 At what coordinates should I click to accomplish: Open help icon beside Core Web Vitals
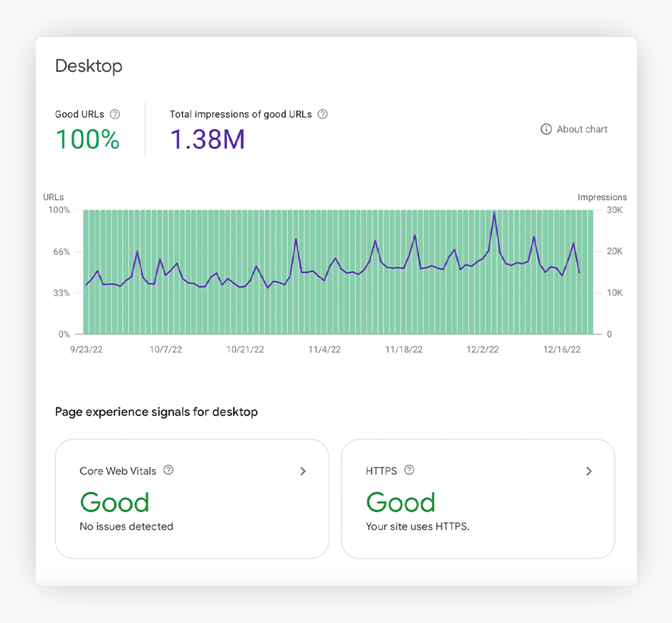point(168,470)
